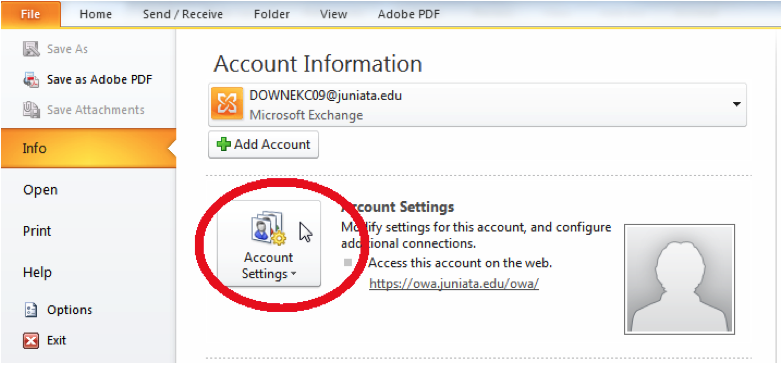The height and width of the screenshot is (365, 783).
Task: Follow the owa.juniata.edu/owa link
Action: click(x=454, y=284)
